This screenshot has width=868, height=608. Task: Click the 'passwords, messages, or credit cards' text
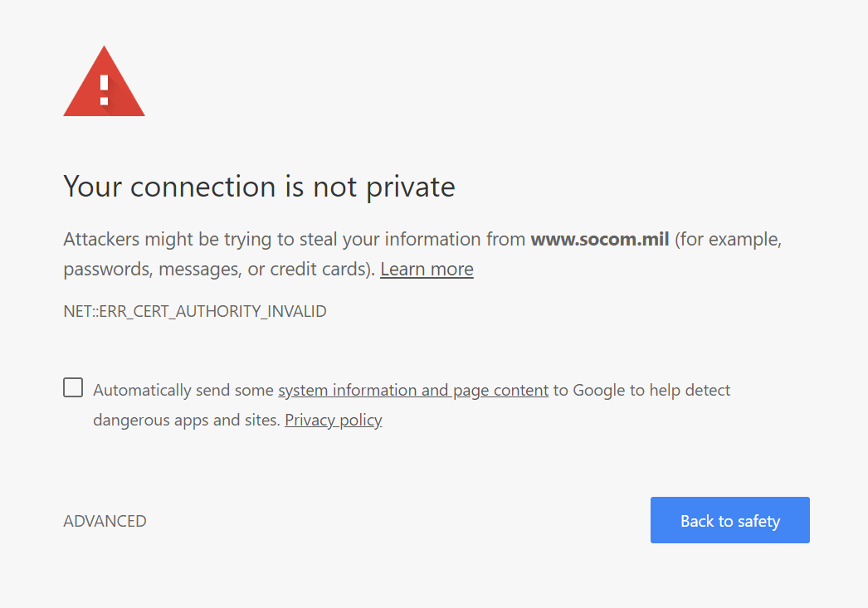pyautogui.click(x=219, y=270)
